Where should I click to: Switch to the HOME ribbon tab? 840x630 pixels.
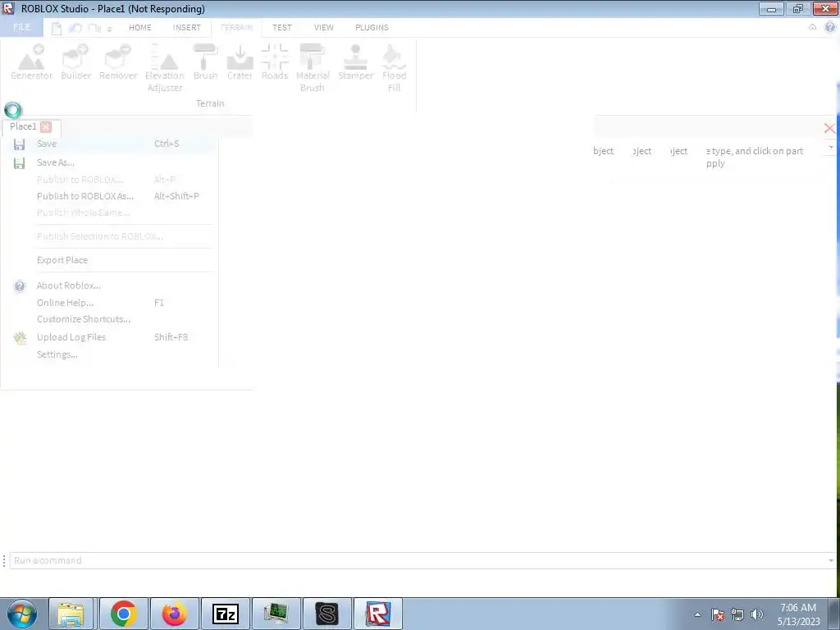click(x=139, y=27)
